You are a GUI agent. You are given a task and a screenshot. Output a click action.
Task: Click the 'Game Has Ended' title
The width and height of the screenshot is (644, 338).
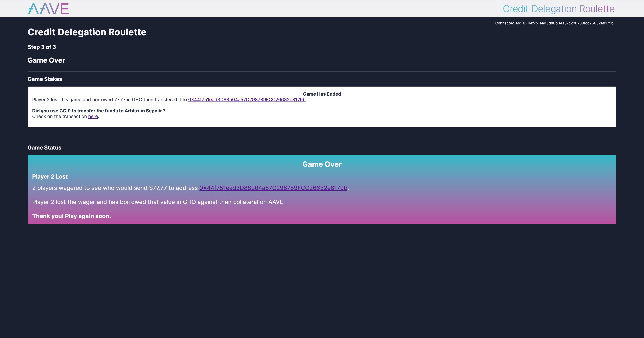pyautogui.click(x=322, y=94)
